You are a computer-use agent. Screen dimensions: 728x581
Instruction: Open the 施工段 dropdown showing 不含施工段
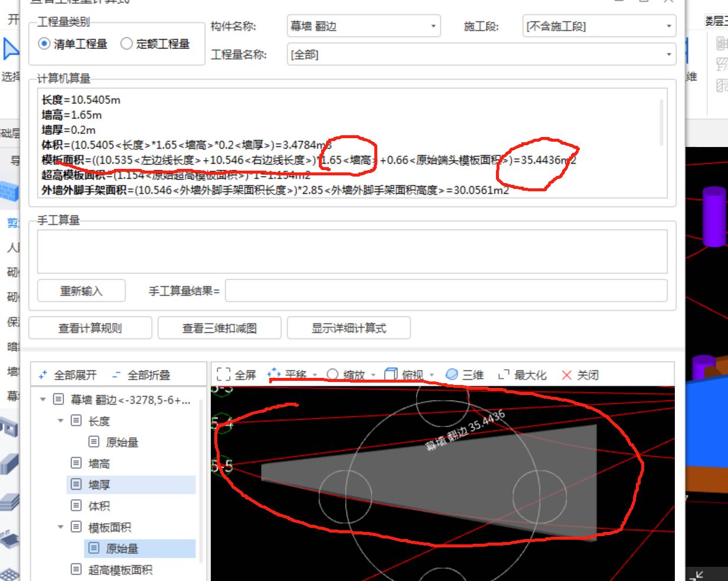pyautogui.click(x=599, y=26)
